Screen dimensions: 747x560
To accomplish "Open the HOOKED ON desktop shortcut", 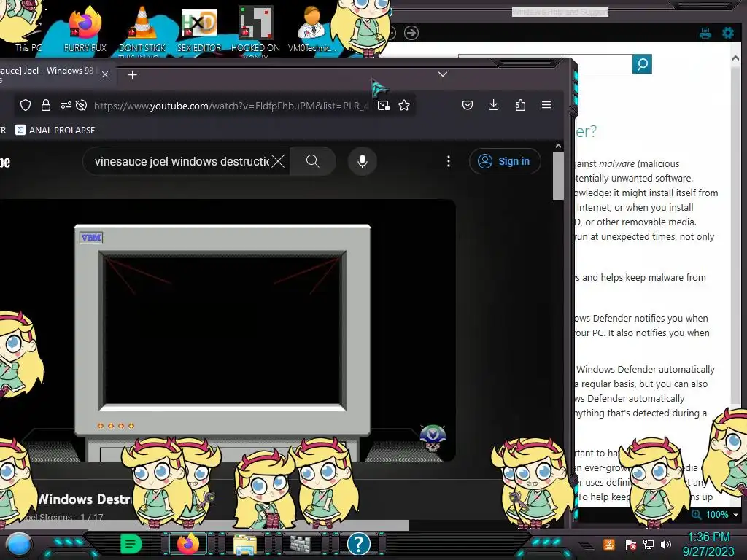I will 255,28.
